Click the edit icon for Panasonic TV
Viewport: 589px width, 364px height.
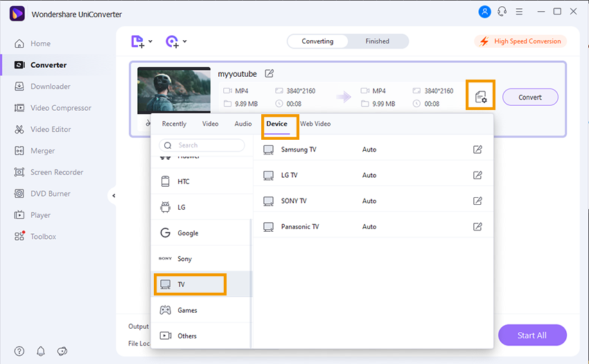[477, 227]
